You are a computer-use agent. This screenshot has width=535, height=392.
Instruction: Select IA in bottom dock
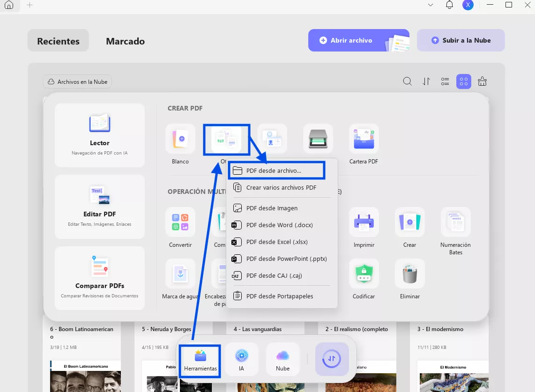[242, 360]
